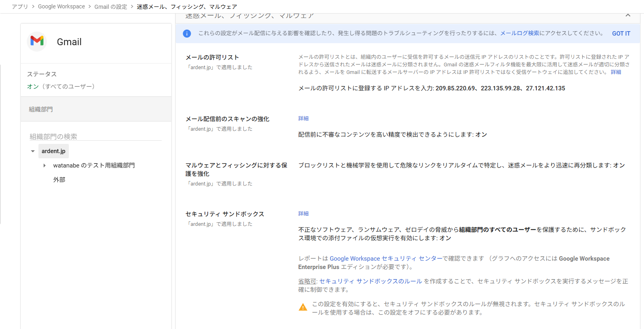Click 迷惑メール、フィッシング、マルウェア breadcrumb text
Screen dimensions: 644x329
pos(187,6)
